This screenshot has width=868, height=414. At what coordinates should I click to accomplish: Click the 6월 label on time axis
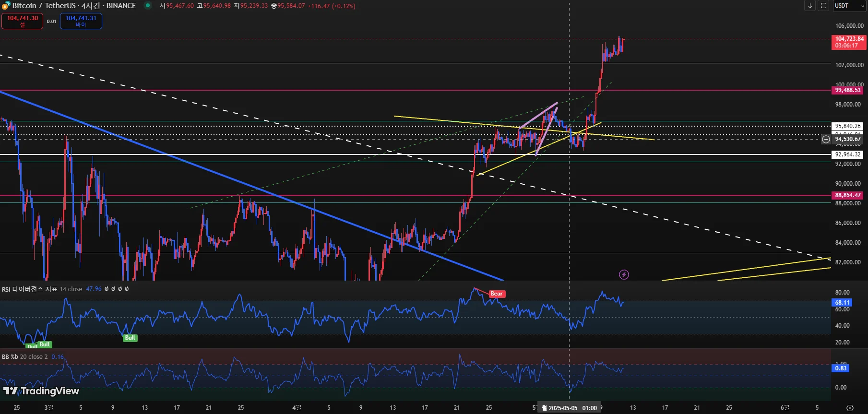785,408
